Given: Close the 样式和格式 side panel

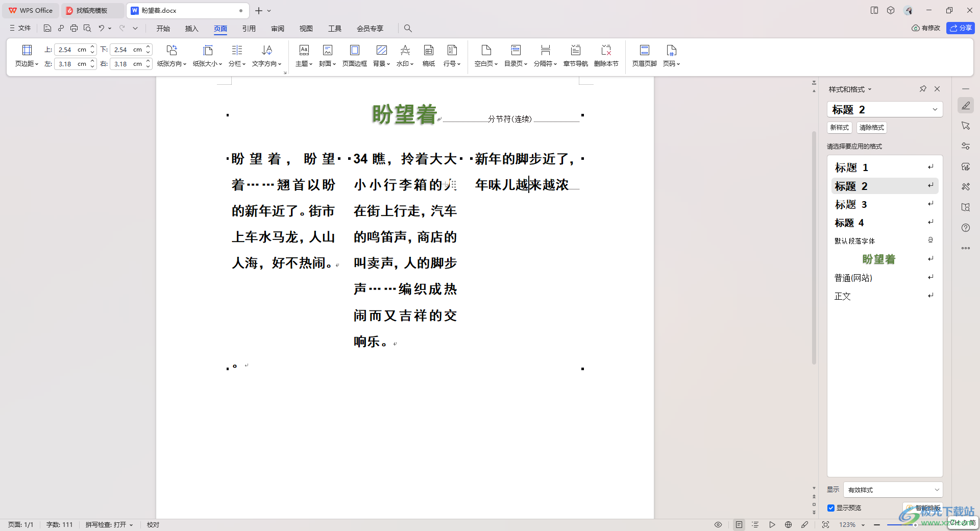Looking at the screenshot, I should (x=937, y=89).
